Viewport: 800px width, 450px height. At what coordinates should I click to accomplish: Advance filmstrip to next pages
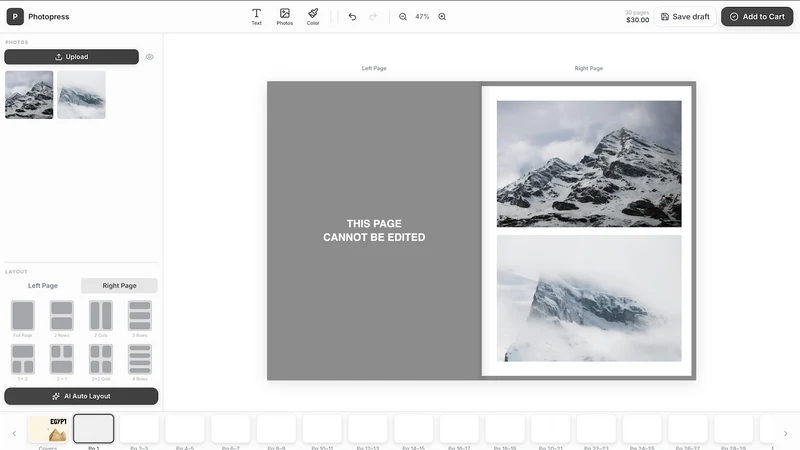(785, 433)
